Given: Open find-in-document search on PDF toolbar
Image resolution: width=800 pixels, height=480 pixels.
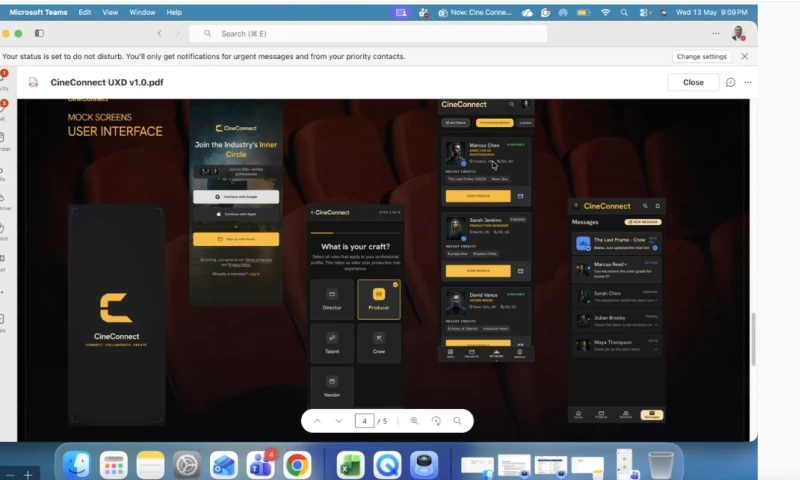Looking at the screenshot, I should (x=457, y=421).
